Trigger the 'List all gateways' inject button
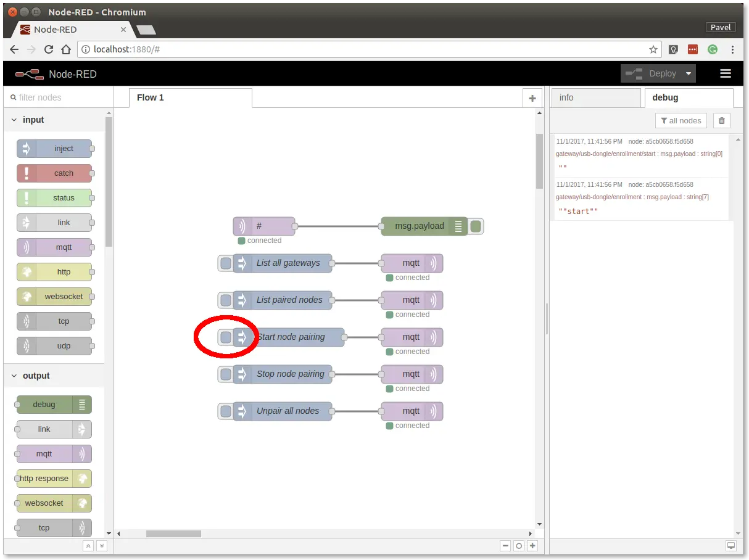Image resolution: width=749 pixels, height=560 pixels. (226, 263)
